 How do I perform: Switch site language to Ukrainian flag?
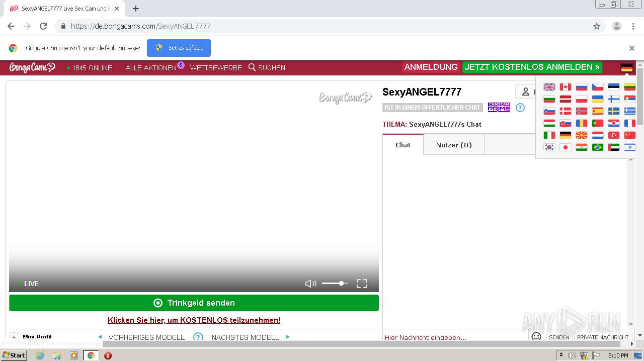pos(598,99)
